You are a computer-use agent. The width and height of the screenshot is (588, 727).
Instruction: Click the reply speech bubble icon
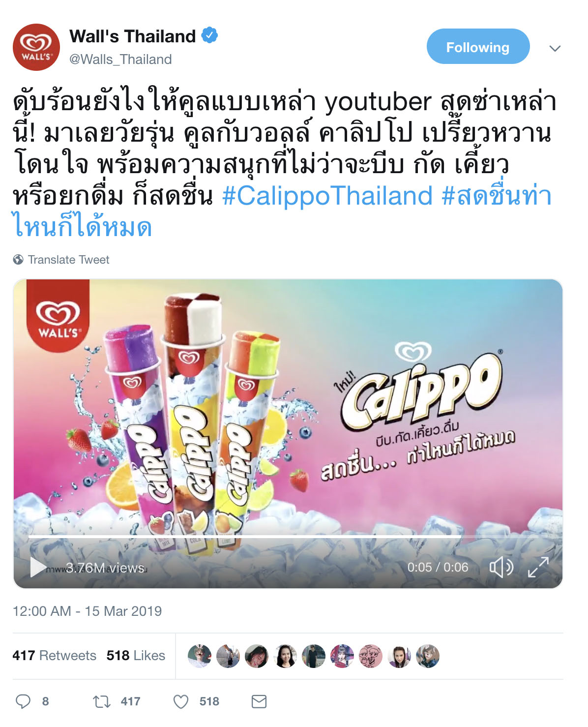[x=23, y=701]
